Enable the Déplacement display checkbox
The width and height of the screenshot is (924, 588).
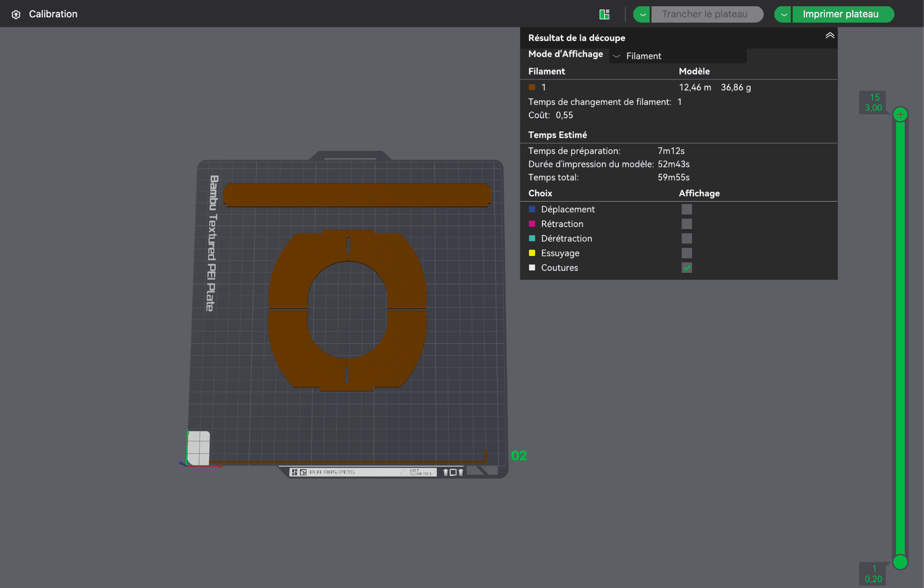[687, 209]
